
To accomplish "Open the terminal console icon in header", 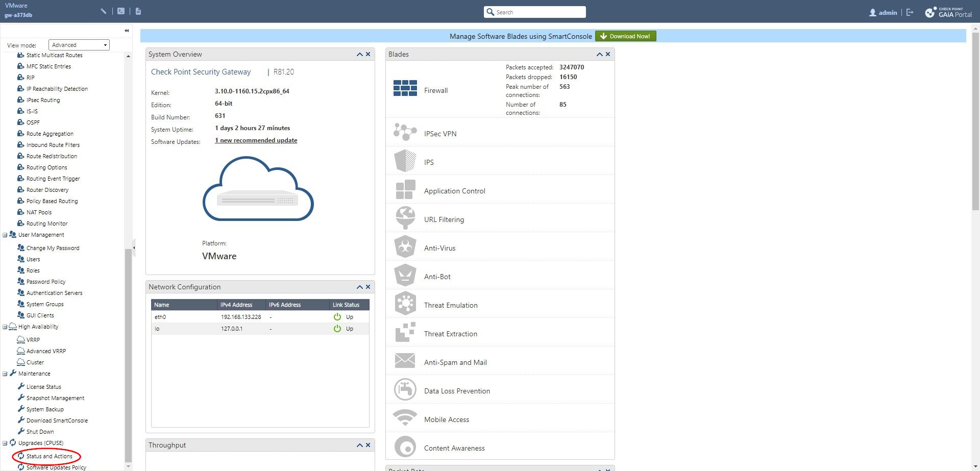I will [121, 11].
